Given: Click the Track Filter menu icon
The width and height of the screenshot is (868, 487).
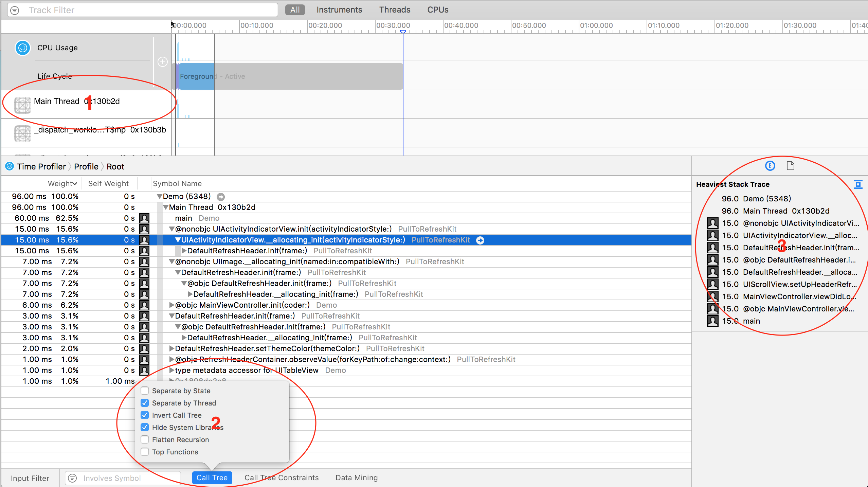Looking at the screenshot, I should pos(15,10).
